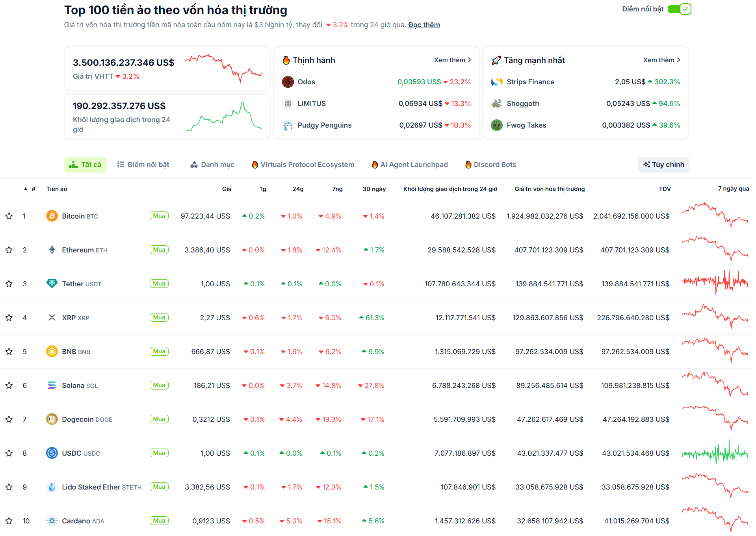The width and height of the screenshot is (756, 536).
Task: Click the Bitcoin coin logo
Action: [52, 216]
